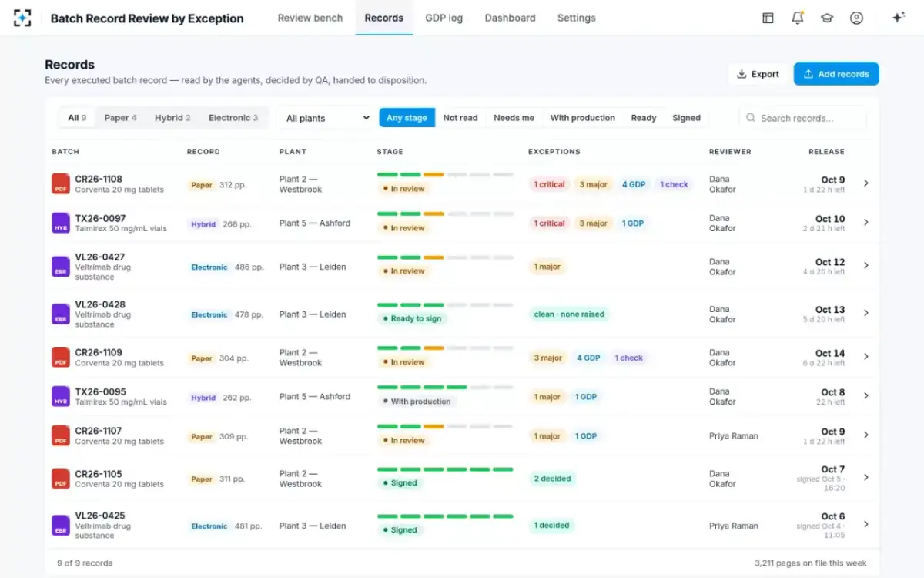
Task: Open row TX26-0095 with its chevron
Action: pos(866,396)
